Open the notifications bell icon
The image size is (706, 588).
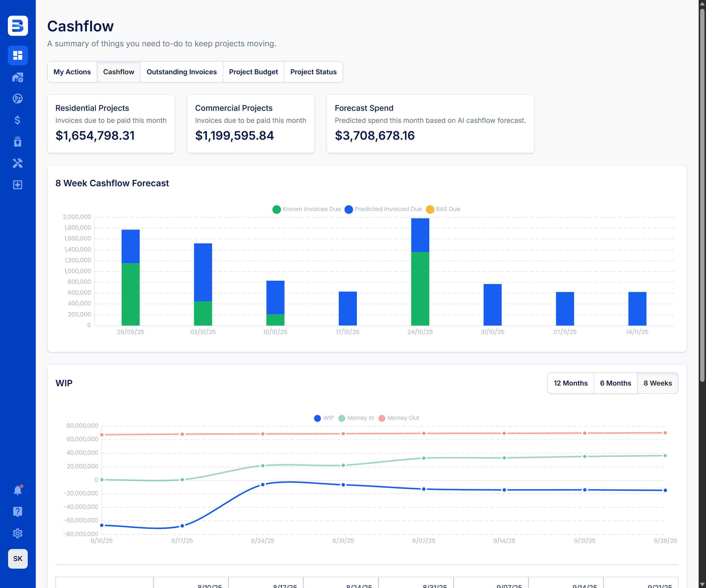pyautogui.click(x=17, y=490)
